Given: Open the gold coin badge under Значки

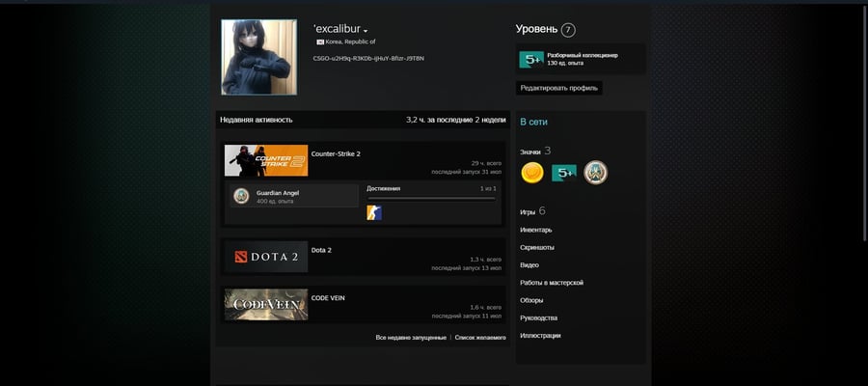Looking at the screenshot, I should pos(532,173).
